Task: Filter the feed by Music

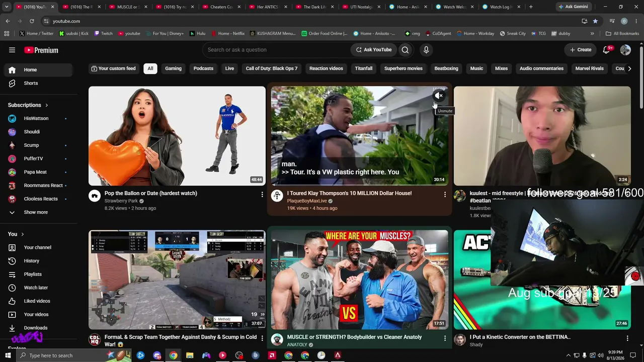Action: pyautogui.click(x=476, y=68)
